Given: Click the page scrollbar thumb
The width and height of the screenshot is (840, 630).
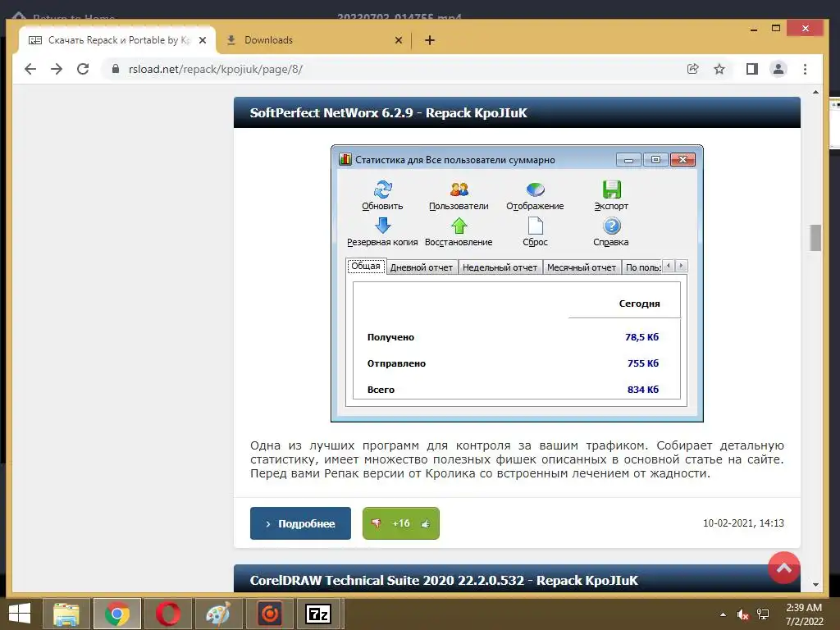Looking at the screenshot, I should [x=815, y=238].
